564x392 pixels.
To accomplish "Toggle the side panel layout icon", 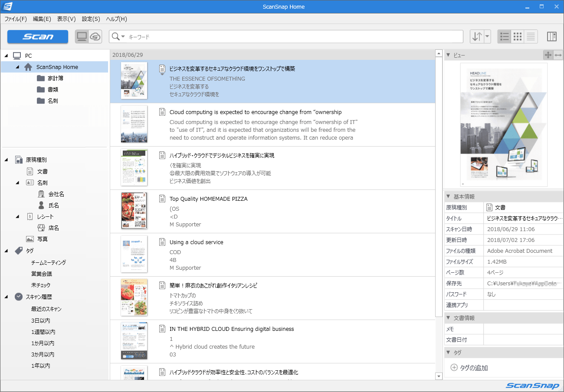I will [551, 37].
